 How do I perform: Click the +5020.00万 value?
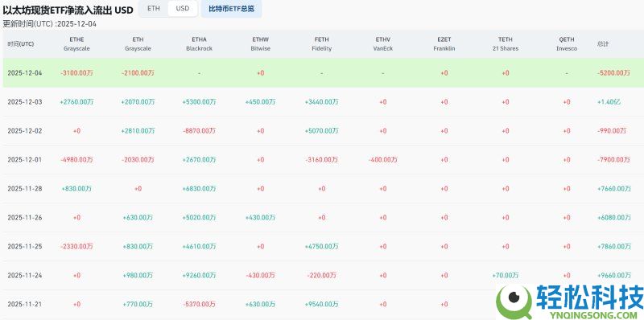click(x=199, y=217)
